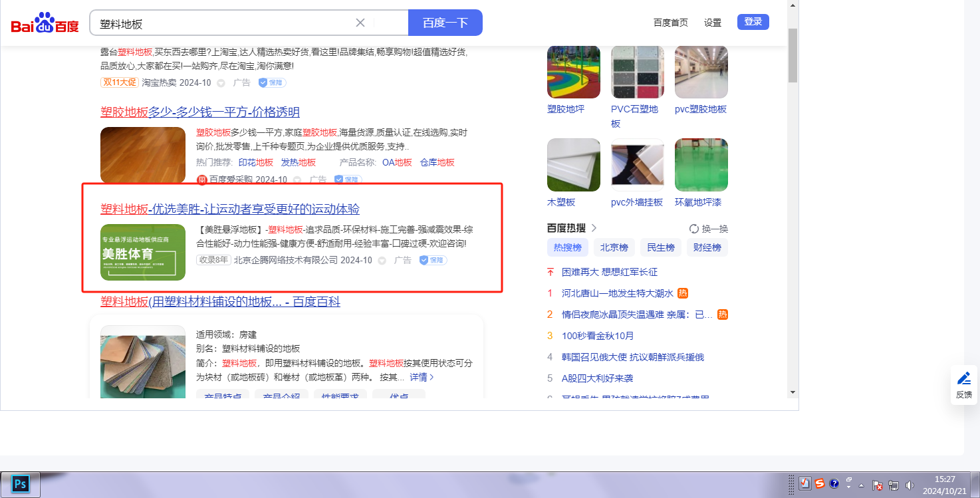Viewport: 980px width, 498px height.
Task: Select the 热搜榜 tab
Action: (568, 248)
